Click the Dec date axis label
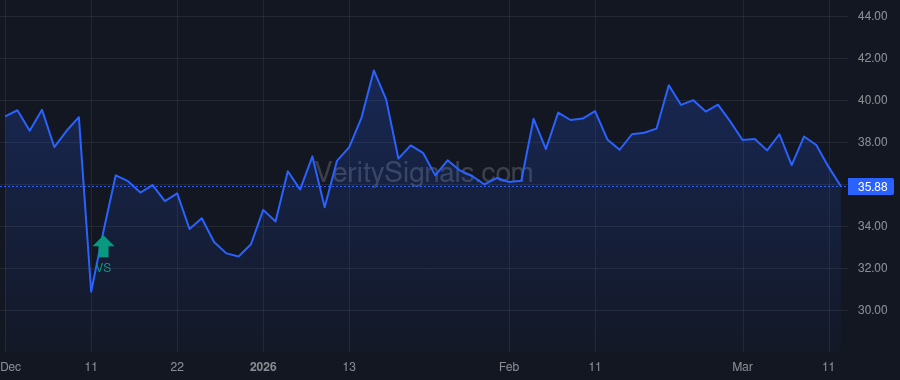The width and height of the screenshot is (900, 380). tap(10, 367)
